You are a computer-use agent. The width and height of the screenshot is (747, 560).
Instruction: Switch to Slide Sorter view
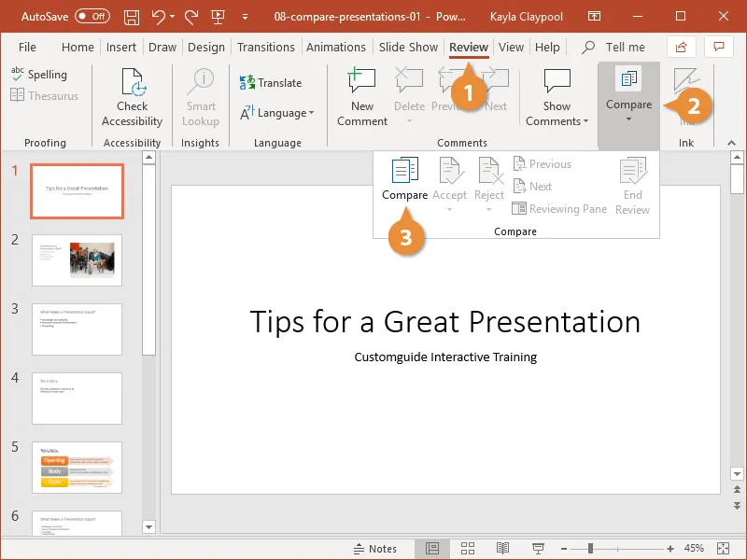pyautogui.click(x=468, y=548)
